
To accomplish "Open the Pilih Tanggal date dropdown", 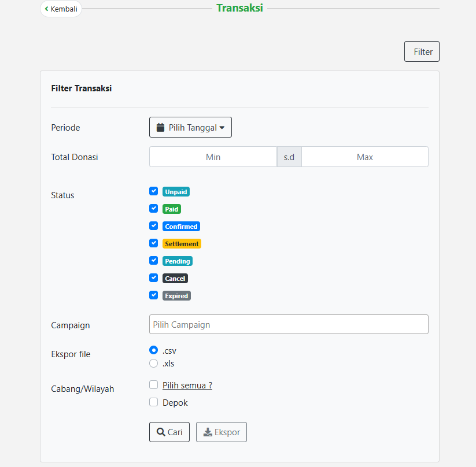I will coord(190,127).
